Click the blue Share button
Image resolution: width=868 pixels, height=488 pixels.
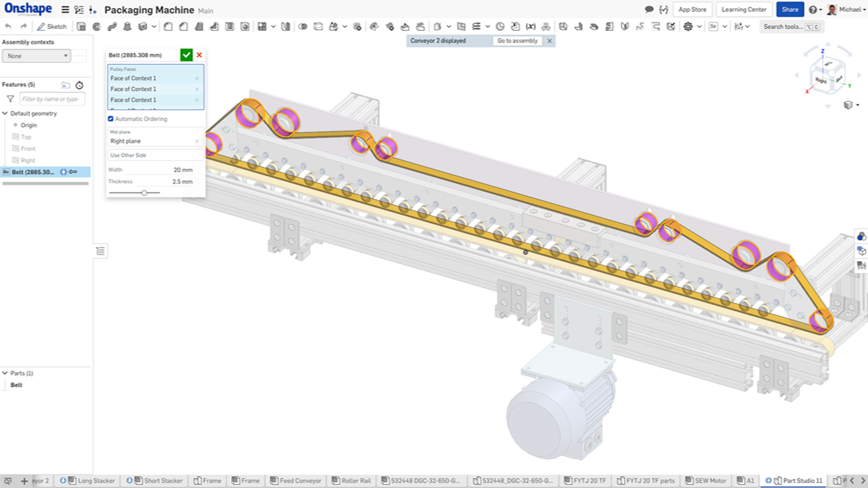point(789,10)
